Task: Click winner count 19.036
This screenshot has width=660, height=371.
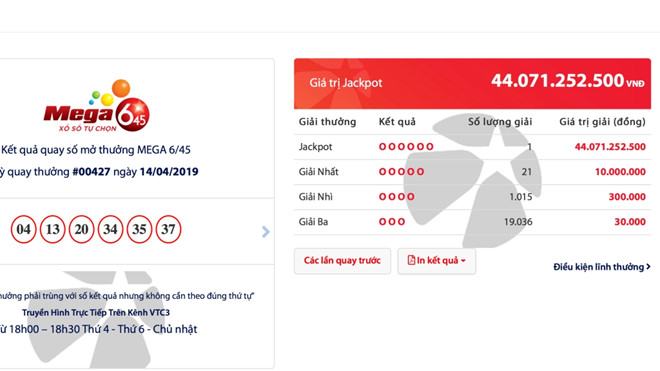Action: point(518,222)
